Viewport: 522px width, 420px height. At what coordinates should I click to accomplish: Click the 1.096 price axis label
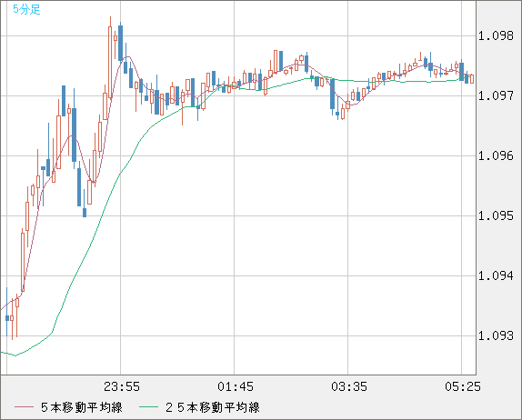click(496, 155)
